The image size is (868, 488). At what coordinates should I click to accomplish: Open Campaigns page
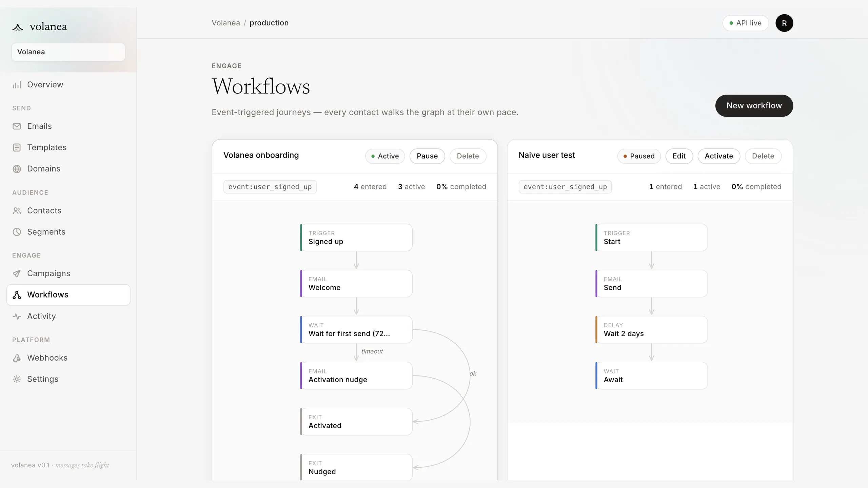click(x=68, y=273)
